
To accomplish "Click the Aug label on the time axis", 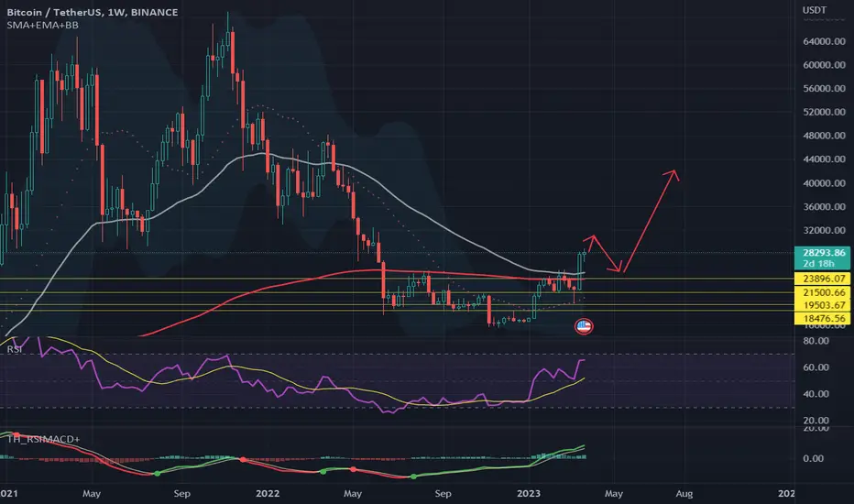I will (x=684, y=494).
